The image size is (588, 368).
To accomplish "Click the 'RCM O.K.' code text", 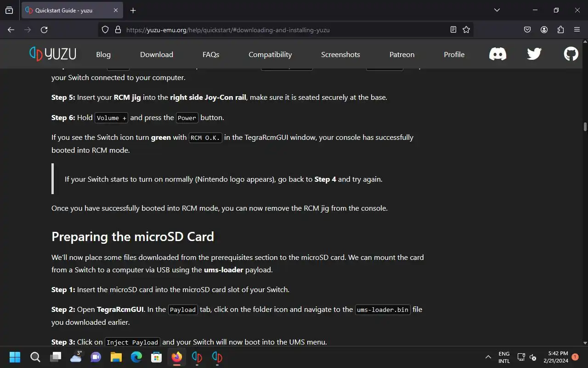I will click(x=205, y=138).
